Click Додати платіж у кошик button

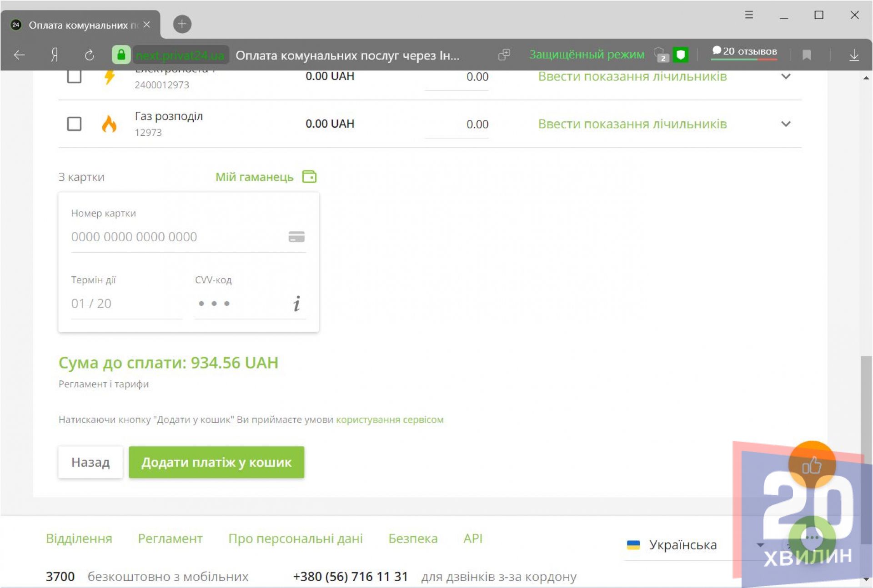216,462
